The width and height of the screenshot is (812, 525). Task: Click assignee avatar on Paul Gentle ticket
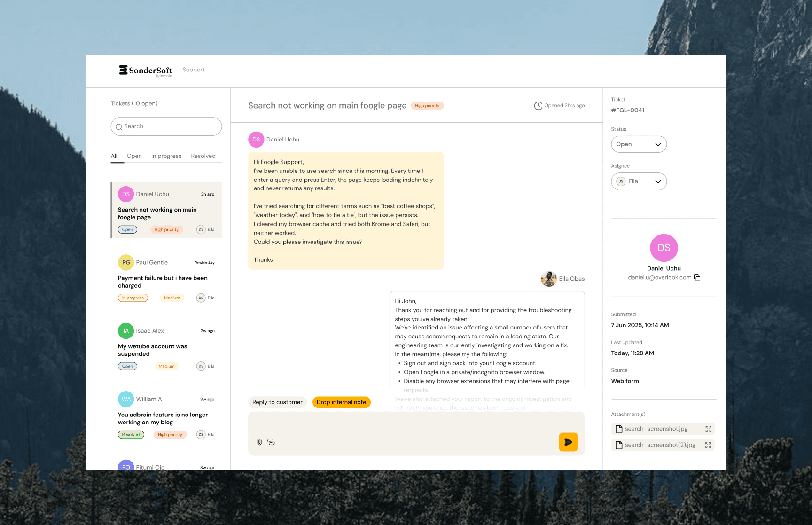[201, 298]
